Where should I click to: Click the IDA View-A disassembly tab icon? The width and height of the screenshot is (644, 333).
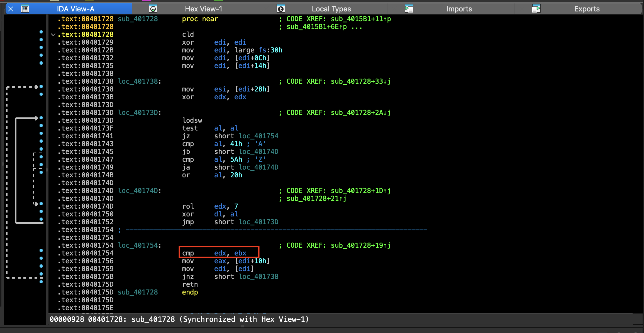[25, 9]
